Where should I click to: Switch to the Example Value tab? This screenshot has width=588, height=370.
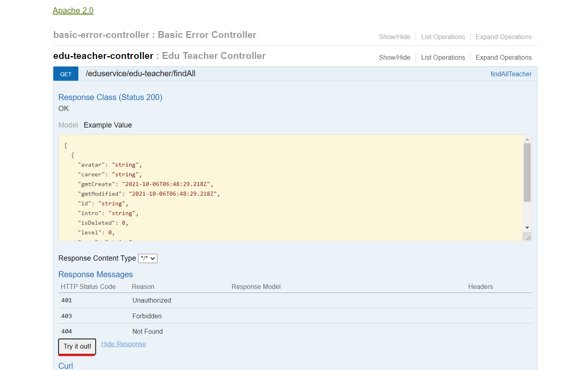coord(108,125)
